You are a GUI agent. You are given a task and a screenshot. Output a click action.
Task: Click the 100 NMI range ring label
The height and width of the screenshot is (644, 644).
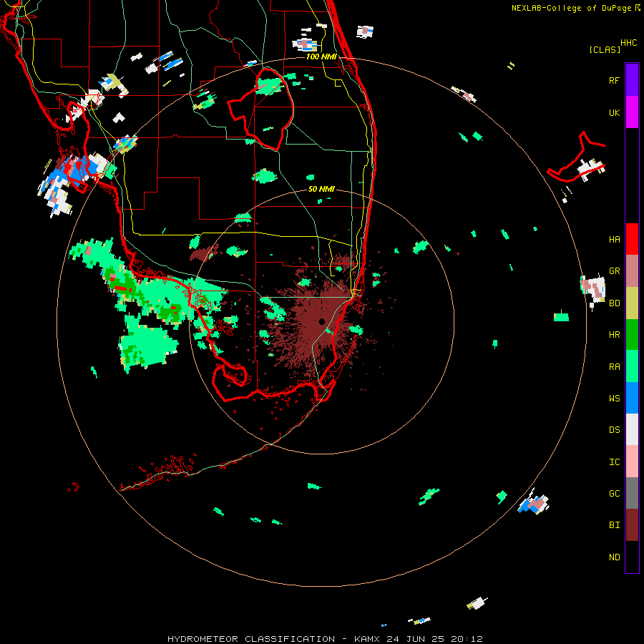pos(321,57)
